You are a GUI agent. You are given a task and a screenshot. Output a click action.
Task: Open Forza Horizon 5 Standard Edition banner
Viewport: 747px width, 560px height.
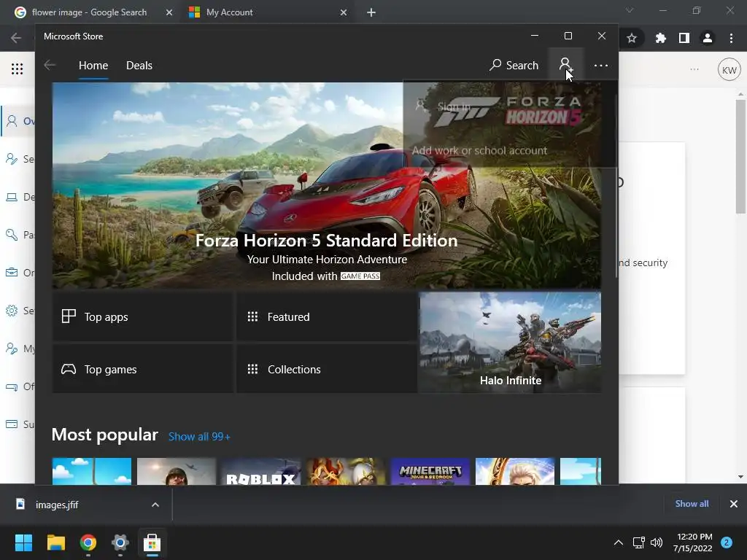click(x=326, y=186)
